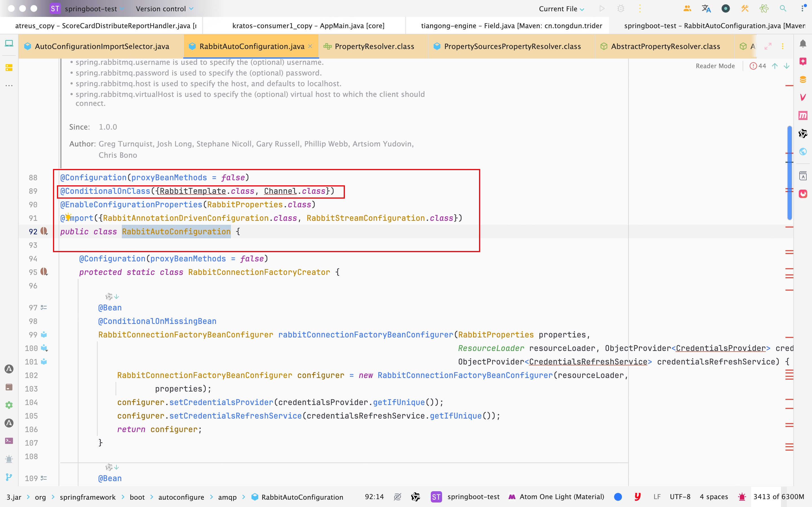Open the Maven tool window

(x=803, y=115)
